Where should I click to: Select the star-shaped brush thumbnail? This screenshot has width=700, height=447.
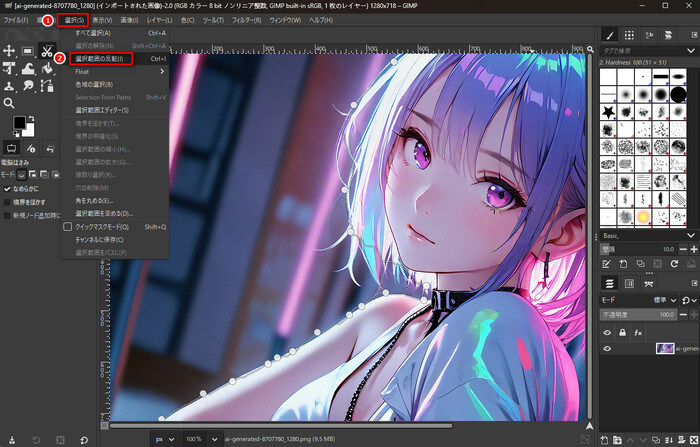point(608,112)
